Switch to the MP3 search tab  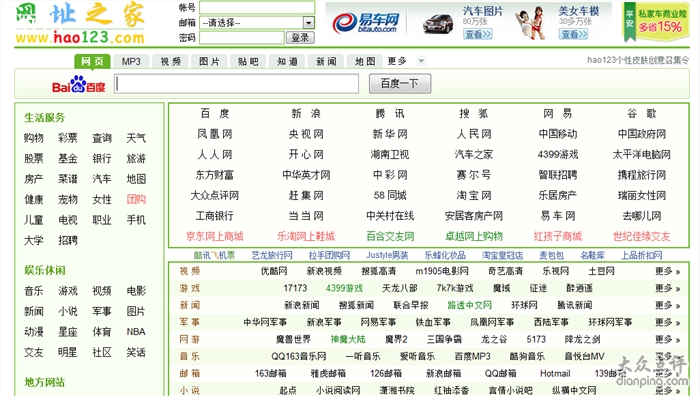click(131, 62)
